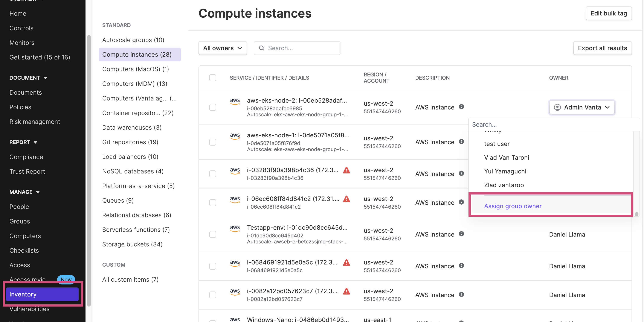Viewport: 644px width, 322px height.
Task: Open info icon for aws-eks-node-2 description
Action: click(461, 107)
